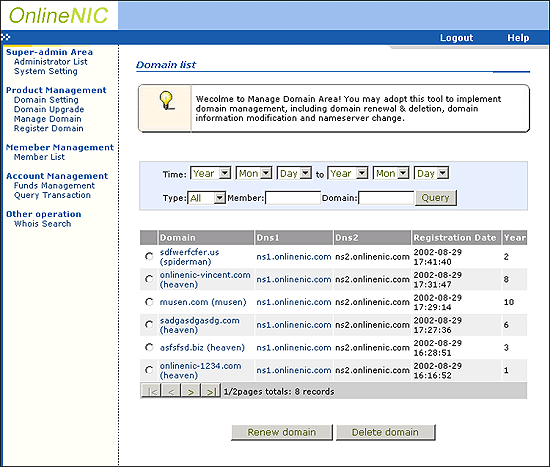Image resolution: width=550 pixels, height=467 pixels.
Task: Open the end Day dropdown
Action: pos(431,173)
